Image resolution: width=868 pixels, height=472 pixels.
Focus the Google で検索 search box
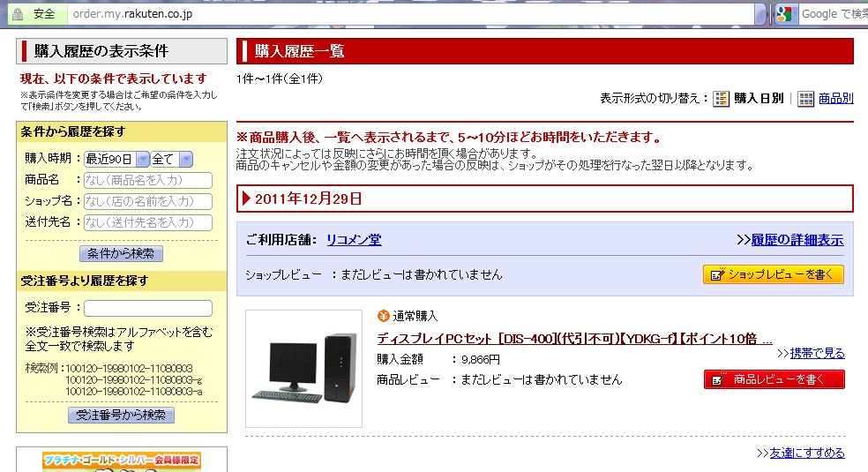coord(833,14)
